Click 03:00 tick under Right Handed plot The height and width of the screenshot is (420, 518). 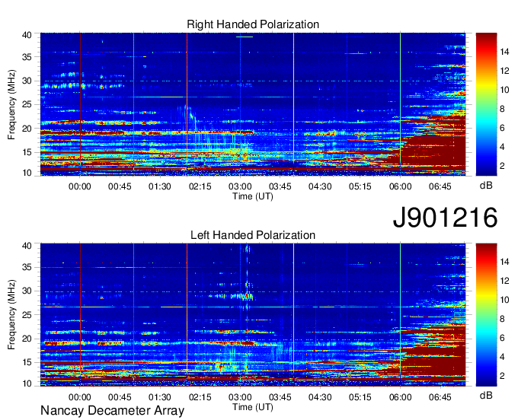click(240, 186)
